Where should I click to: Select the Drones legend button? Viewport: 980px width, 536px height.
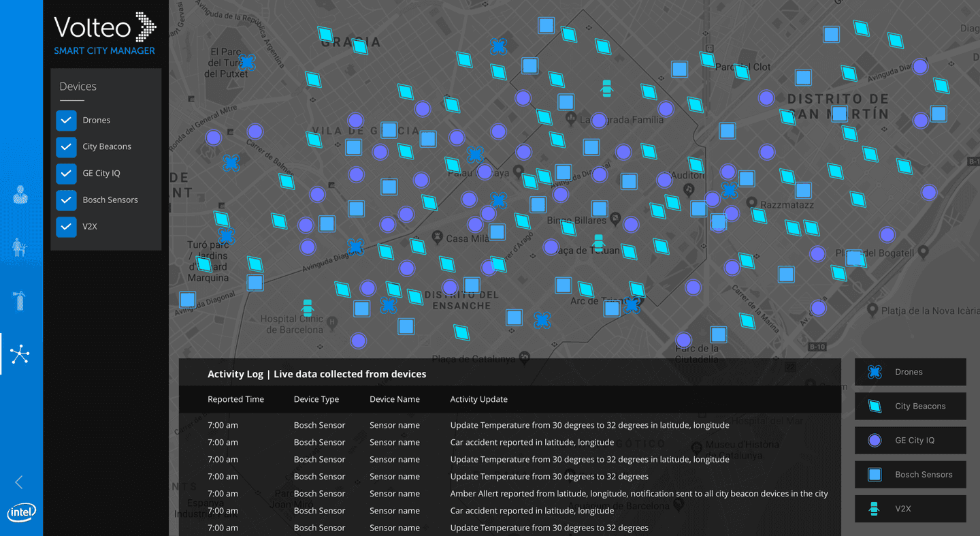click(910, 372)
